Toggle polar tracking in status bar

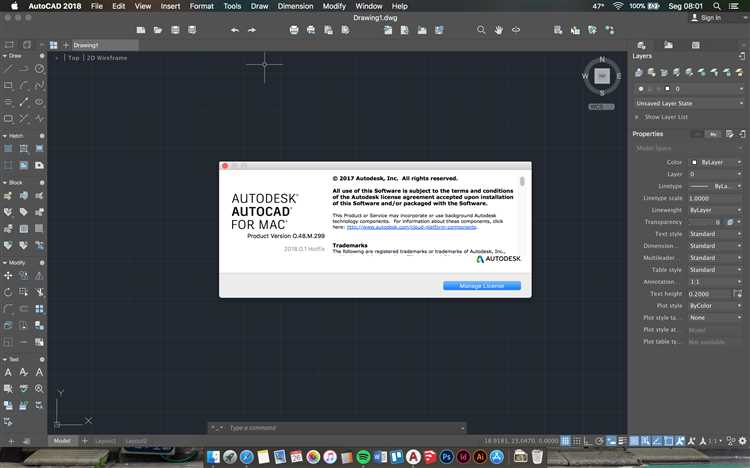[x=599, y=441]
